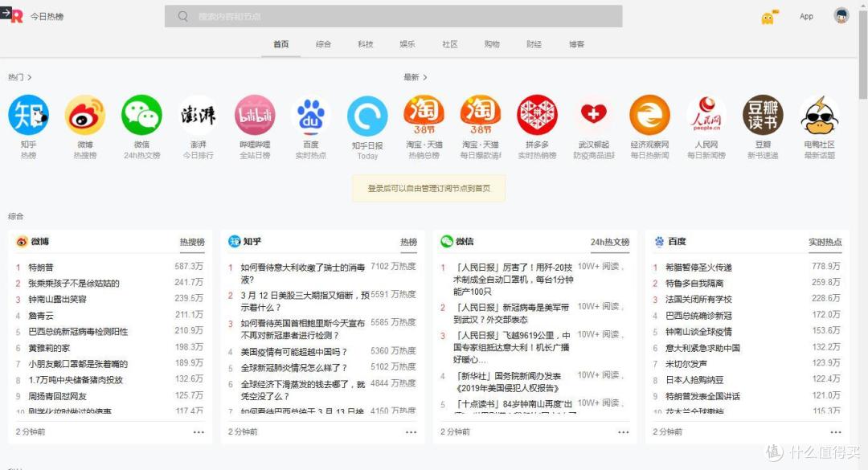Screen dimensions: 868x470
Task: Open more options on 知乎 card
Action: (x=411, y=432)
